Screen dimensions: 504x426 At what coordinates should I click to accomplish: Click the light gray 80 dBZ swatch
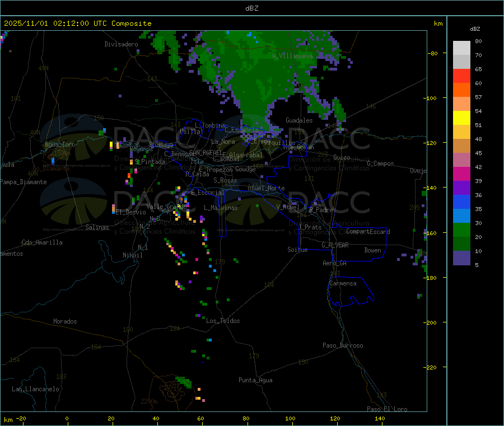tap(461, 48)
